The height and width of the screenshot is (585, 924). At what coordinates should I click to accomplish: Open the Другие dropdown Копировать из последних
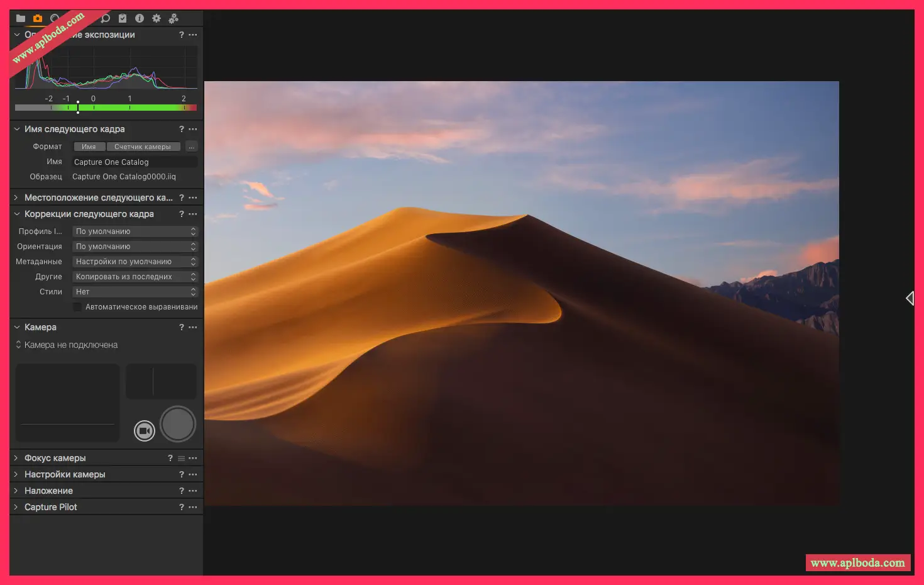tap(135, 276)
